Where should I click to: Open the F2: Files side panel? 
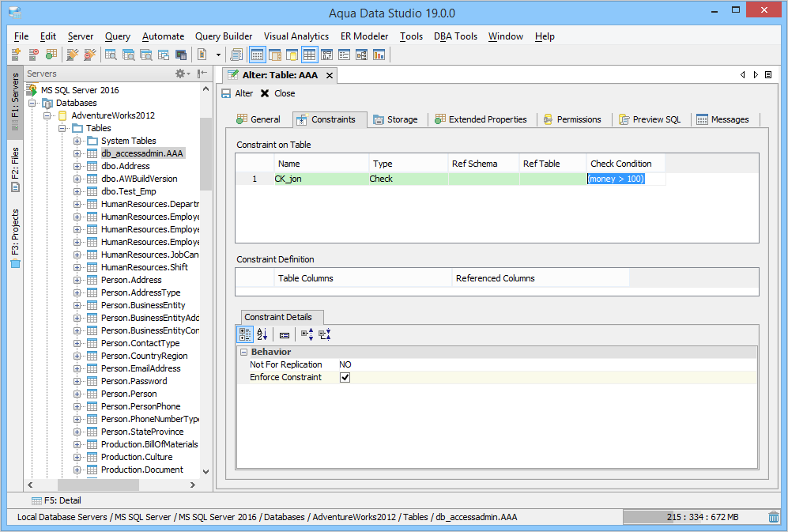[15, 169]
